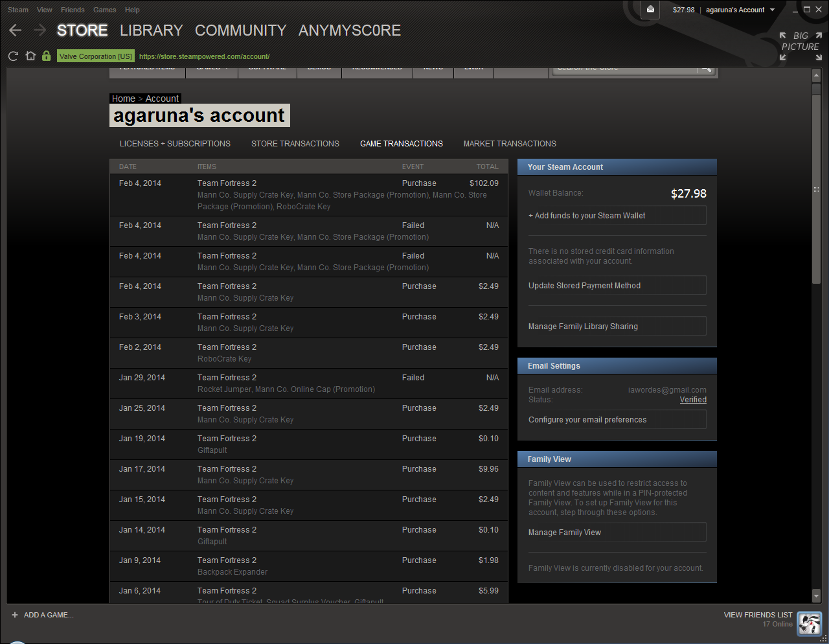The height and width of the screenshot is (644, 829).
Task: Click the Your Steam Account panel header
Action: (x=617, y=167)
